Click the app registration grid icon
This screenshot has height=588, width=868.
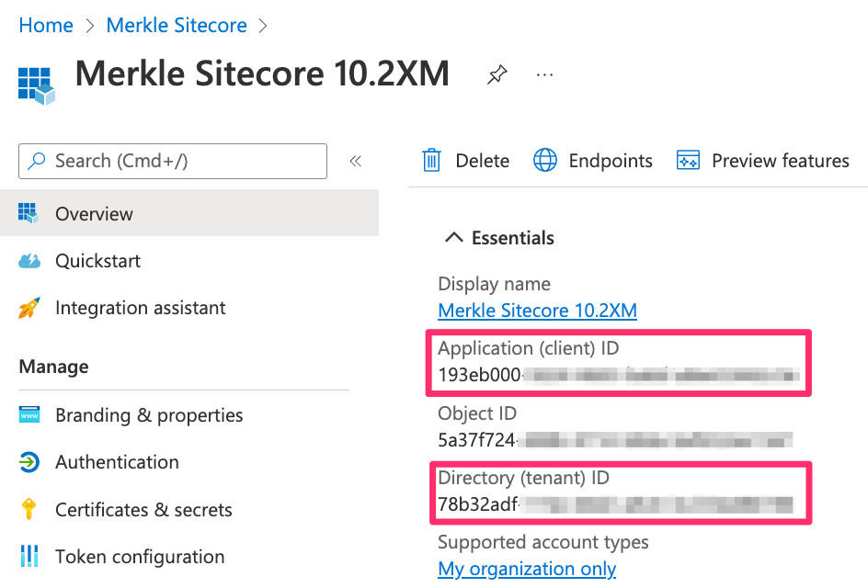37,85
